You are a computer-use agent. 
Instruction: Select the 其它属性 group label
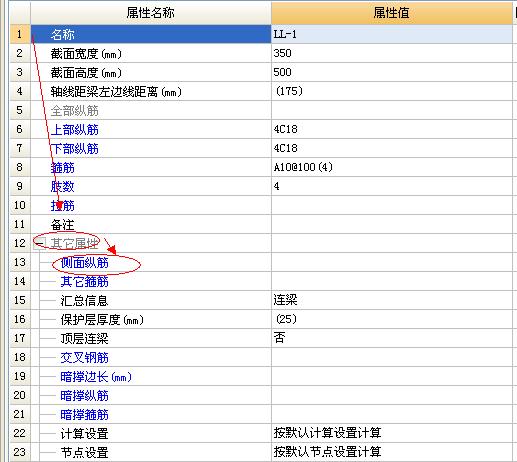coord(75,244)
